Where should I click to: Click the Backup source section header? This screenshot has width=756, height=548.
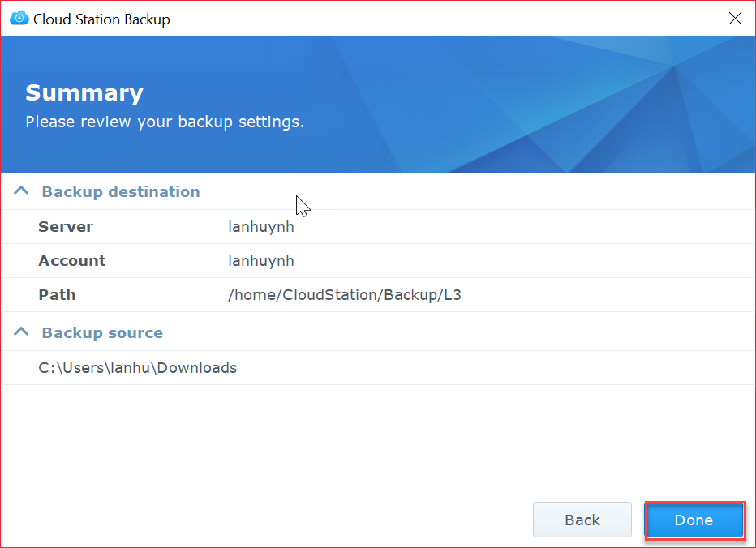pyautogui.click(x=102, y=332)
